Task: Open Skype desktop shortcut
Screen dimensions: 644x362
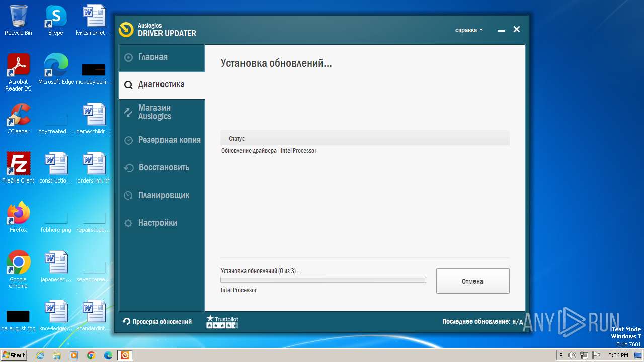Action: click(56, 20)
